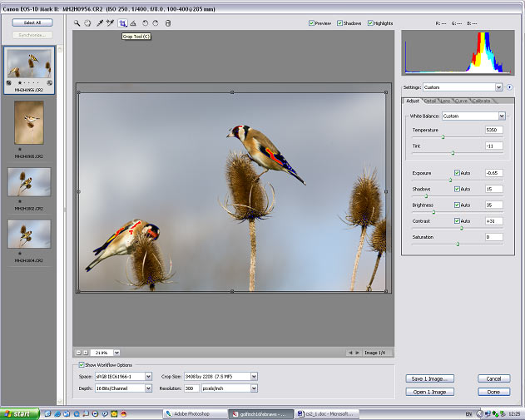Screen dimensions: 525x420
Task: Uncheck Auto for Exposure
Action: (x=457, y=173)
